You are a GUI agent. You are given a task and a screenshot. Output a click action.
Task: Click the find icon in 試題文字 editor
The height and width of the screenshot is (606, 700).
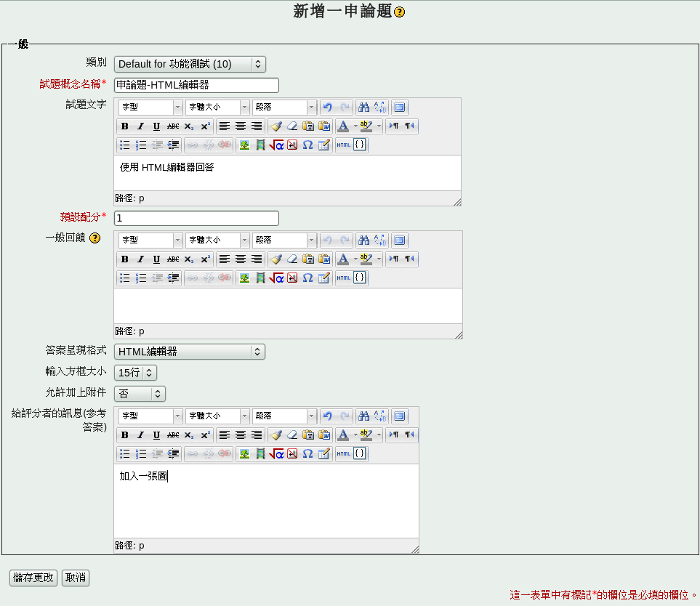point(363,108)
